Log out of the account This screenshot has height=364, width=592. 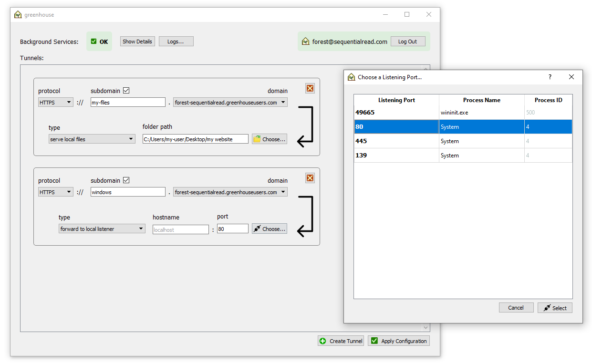click(408, 42)
